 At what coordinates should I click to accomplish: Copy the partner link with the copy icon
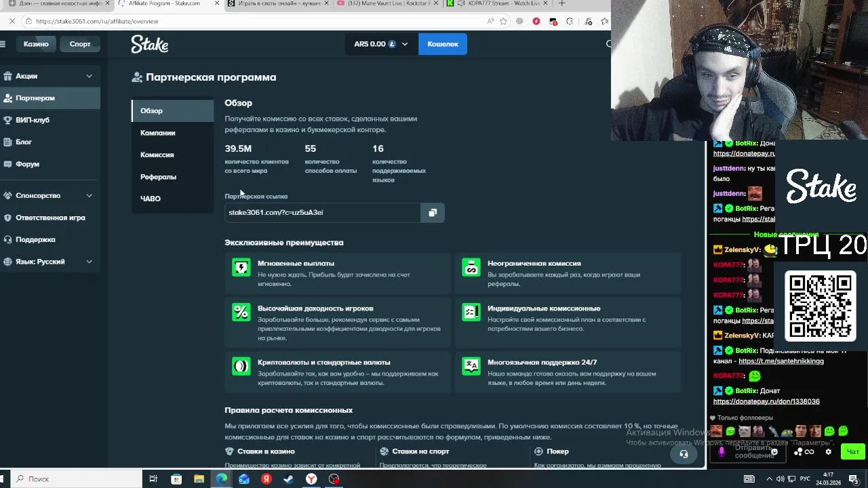[x=433, y=213]
